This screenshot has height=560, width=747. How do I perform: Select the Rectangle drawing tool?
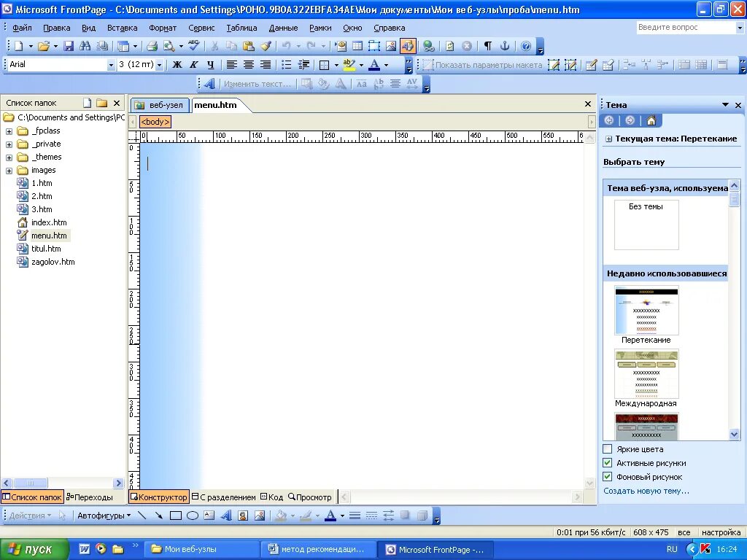pos(176,516)
